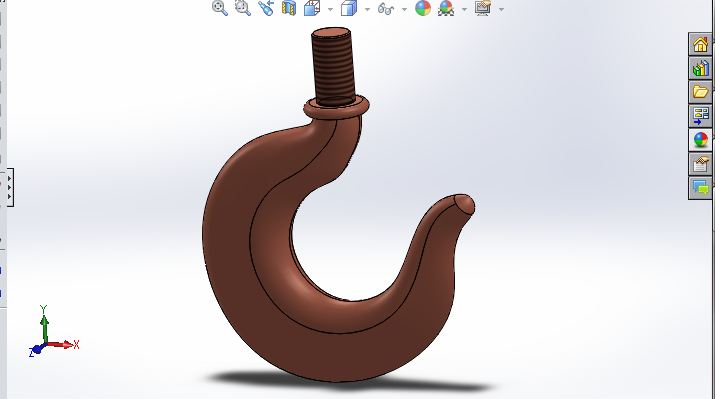The height and width of the screenshot is (399, 715).
Task: Select the Zoom to Area tool
Action: tap(243, 8)
